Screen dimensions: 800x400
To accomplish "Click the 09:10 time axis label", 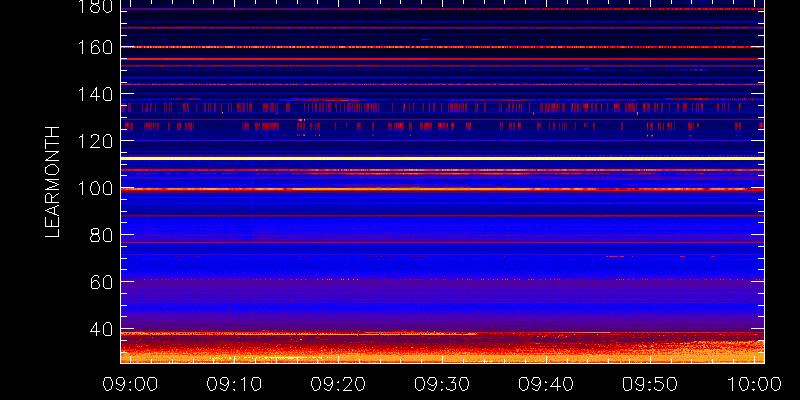I will (x=234, y=384).
